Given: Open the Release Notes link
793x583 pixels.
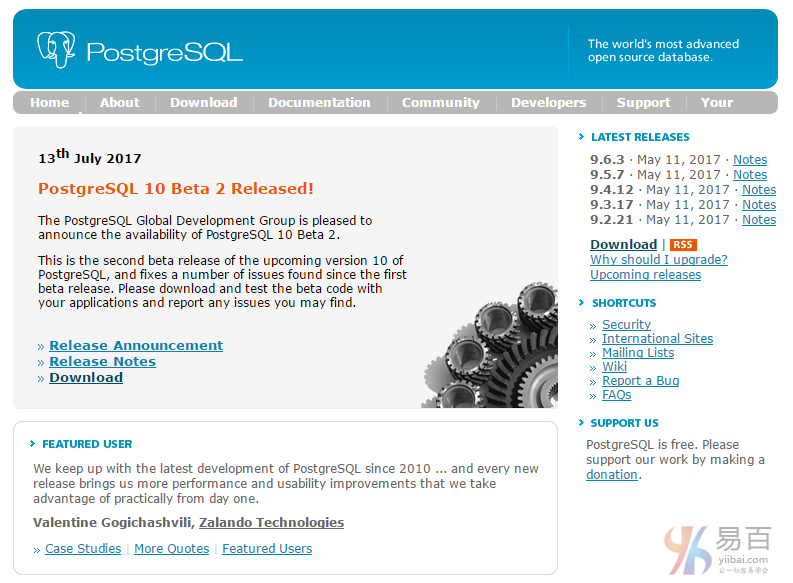Looking at the screenshot, I should point(103,362).
